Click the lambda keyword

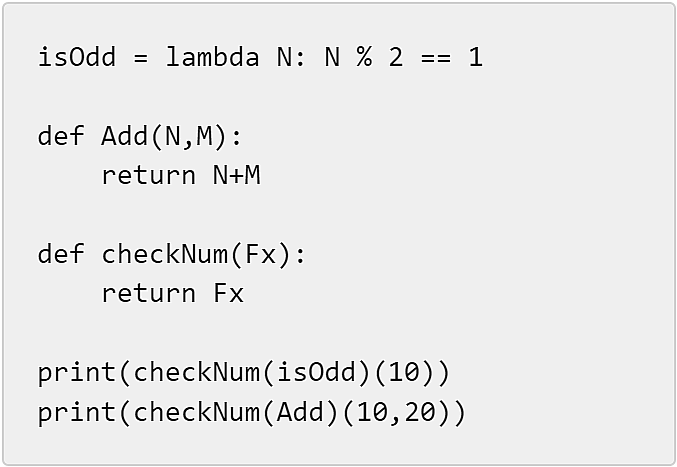point(212,57)
